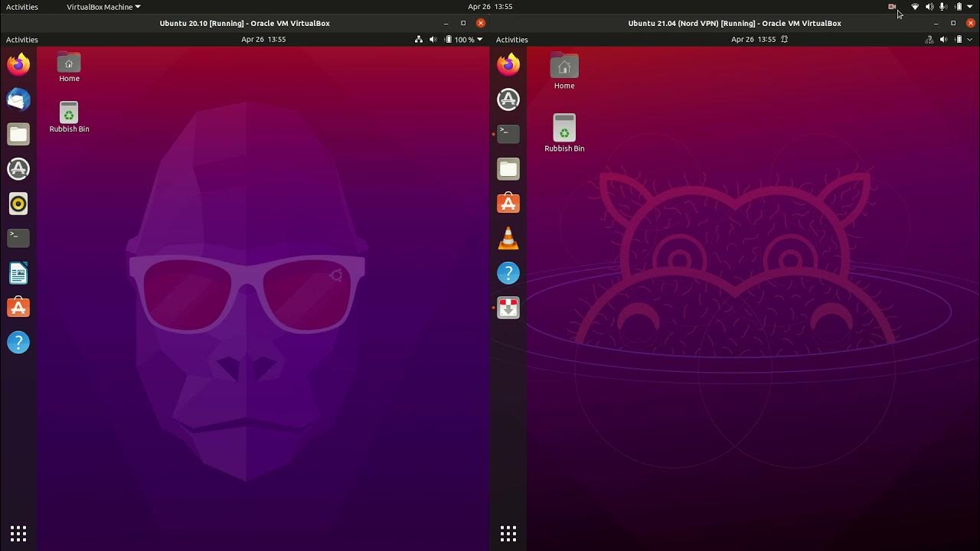Viewport: 980px width, 551px height.
Task: Expand host system menu arrow
Action: click(x=970, y=6)
